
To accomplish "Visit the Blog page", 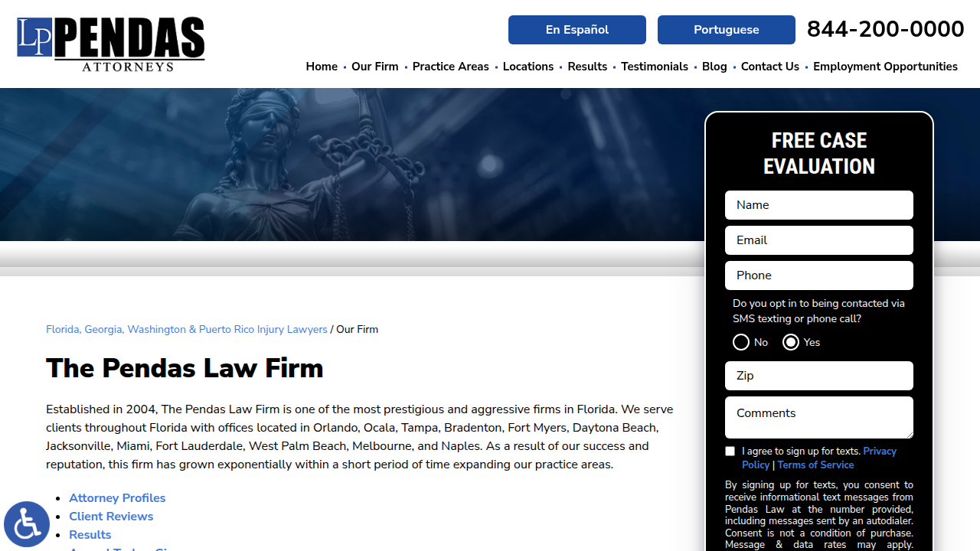I will tap(714, 67).
